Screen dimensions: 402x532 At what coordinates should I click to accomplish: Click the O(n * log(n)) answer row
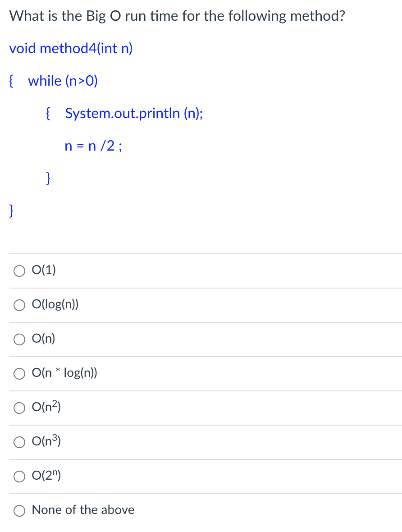point(64,373)
